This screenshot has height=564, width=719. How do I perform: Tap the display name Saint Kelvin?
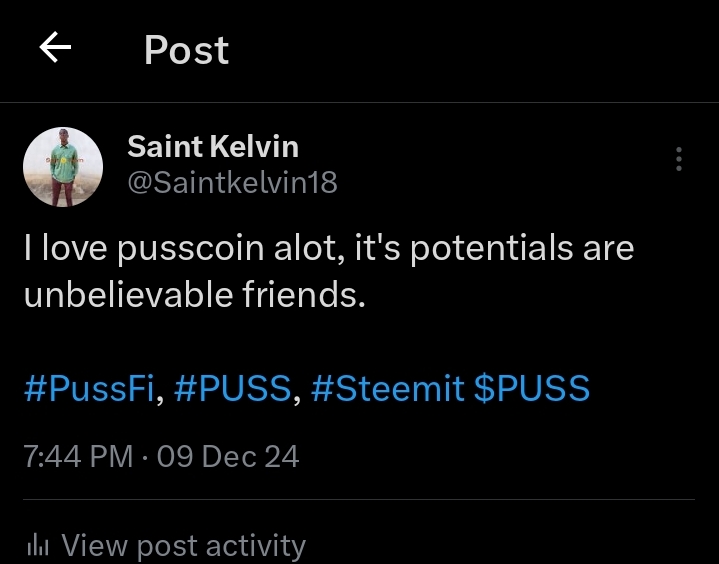[212, 147]
